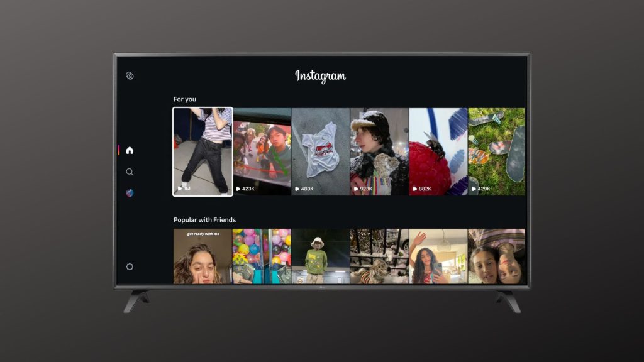Viewport: 644px width, 362px height.
Task: Select the "Popular with Friends" section heading
Action: pos(204,220)
